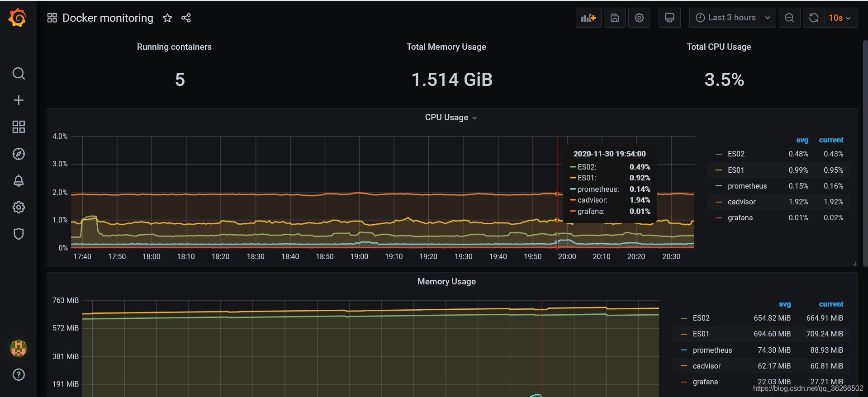The image size is (868, 397).
Task: Click the Docker monitoring dashboard title
Action: [108, 18]
